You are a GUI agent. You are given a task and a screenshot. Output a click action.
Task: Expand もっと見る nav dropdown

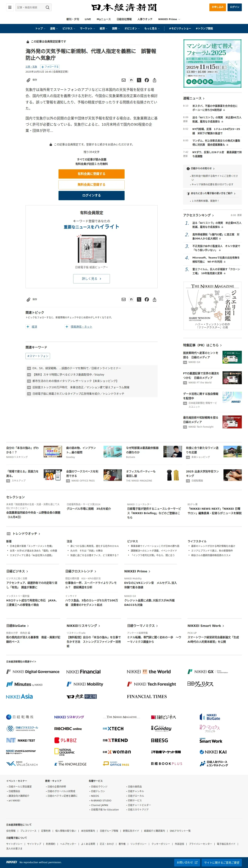tap(152, 29)
